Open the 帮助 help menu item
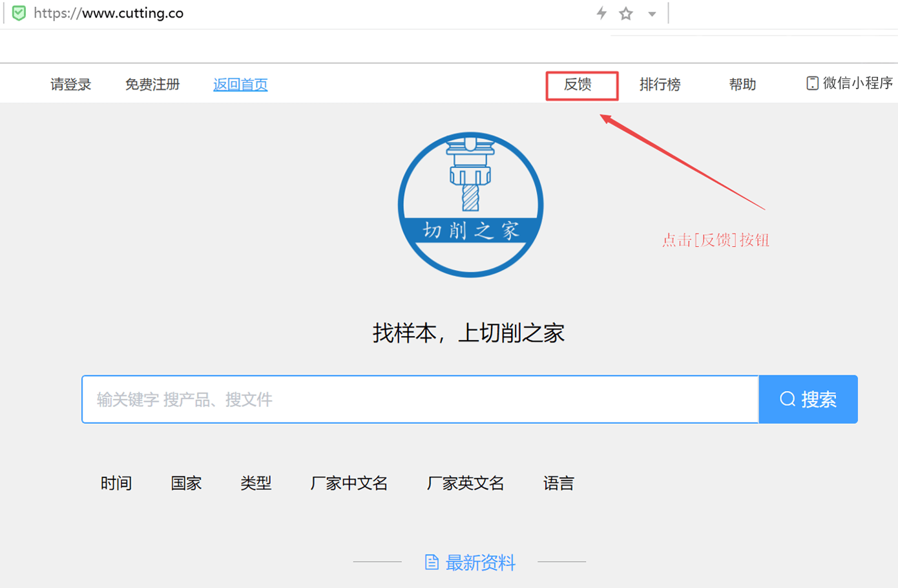The height and width of the screenshot is (588, 898). (x=742, y=84)
